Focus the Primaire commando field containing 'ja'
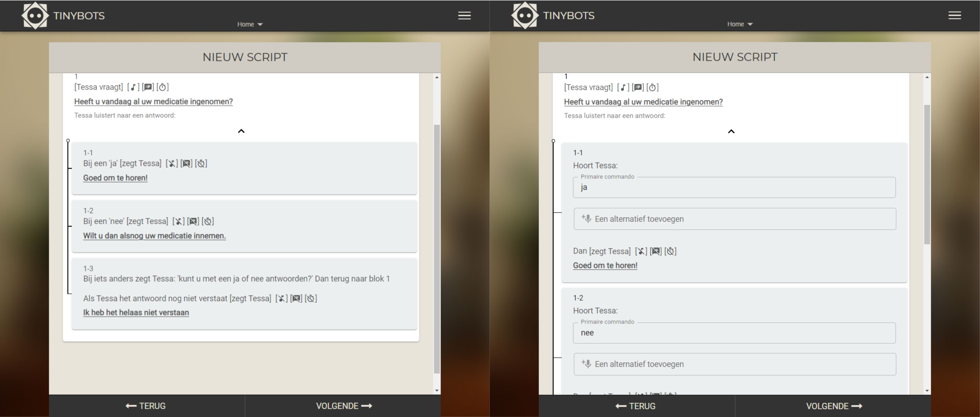 [734, 187]
